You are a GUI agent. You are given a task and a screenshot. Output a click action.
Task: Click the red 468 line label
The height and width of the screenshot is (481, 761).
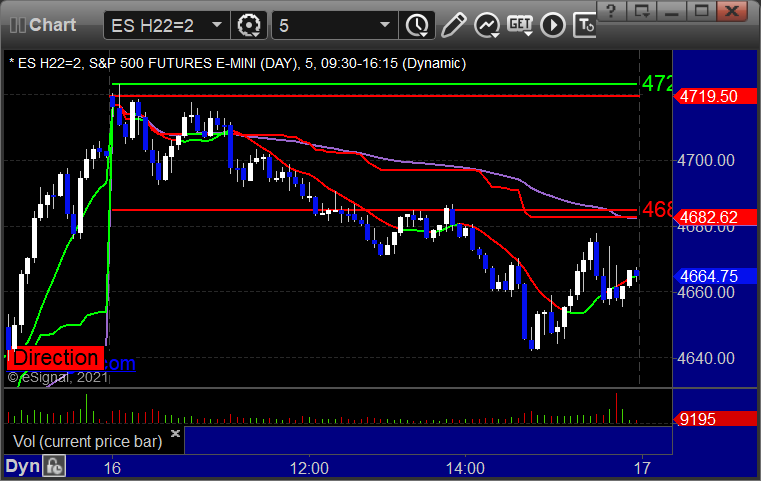[657, 210]
